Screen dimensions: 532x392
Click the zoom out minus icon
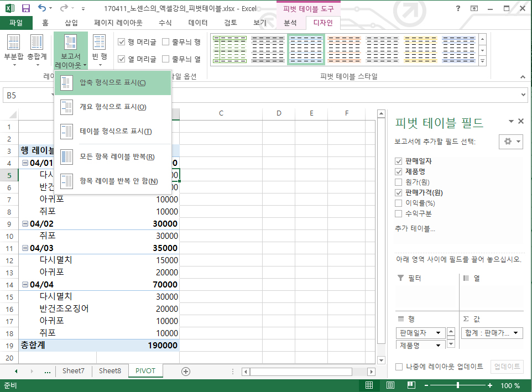[426, 385]
